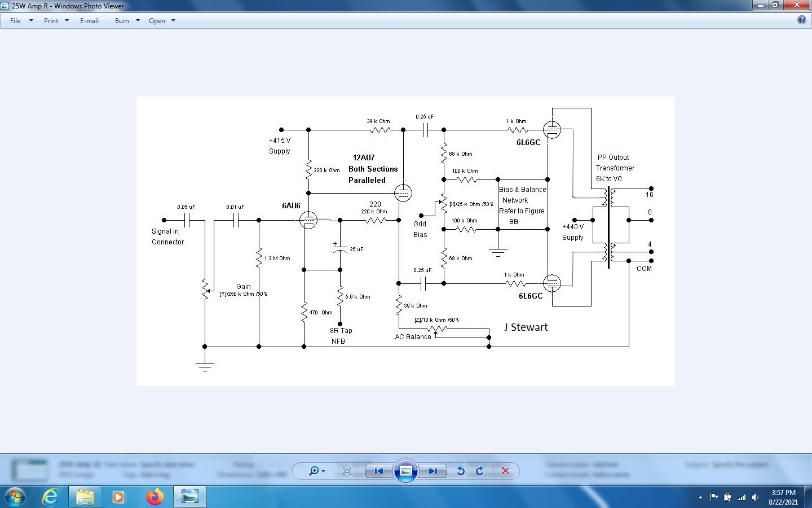Go to the previous image
Screen dimensions: 812x508
[x=378, y=471]
